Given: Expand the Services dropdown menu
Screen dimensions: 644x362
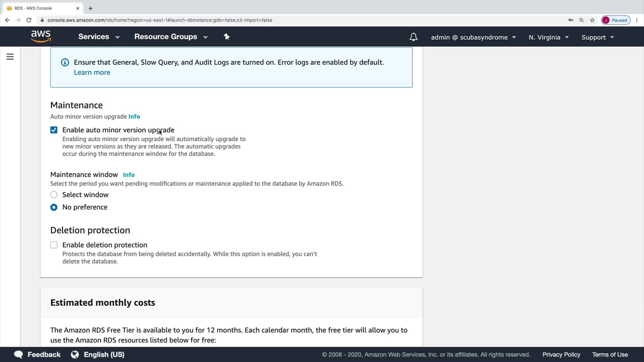Looking at the screenshot, I should click(x=99, y=37).
